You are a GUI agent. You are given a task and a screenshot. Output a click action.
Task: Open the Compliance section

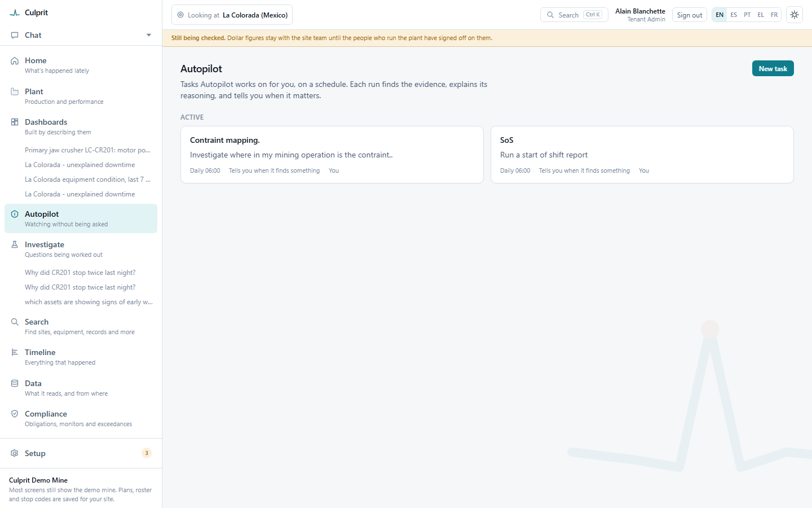coord(81,418)
